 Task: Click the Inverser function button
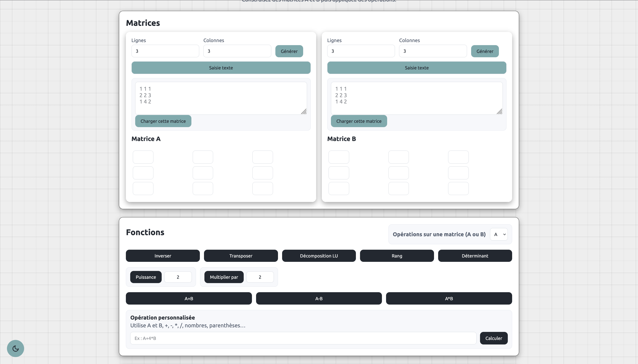click(x=163, y=256)
